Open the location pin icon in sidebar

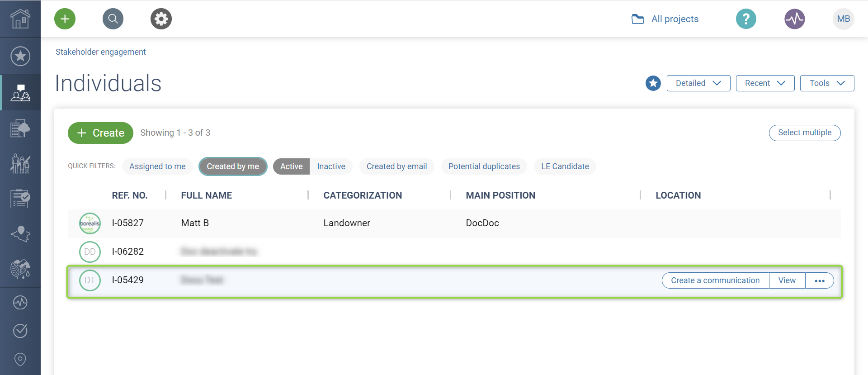coord(20,359)
